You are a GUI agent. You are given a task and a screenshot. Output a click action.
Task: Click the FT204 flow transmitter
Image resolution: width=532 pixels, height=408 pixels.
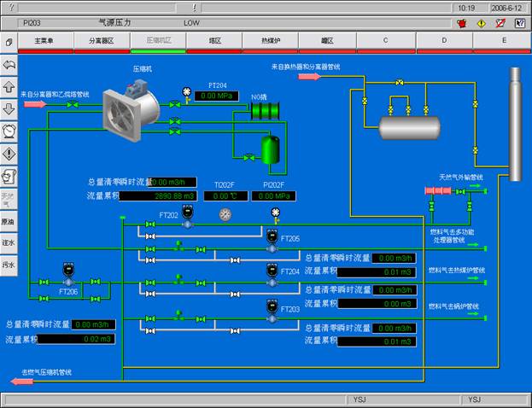pyautogui.click(x=272, y=275)
